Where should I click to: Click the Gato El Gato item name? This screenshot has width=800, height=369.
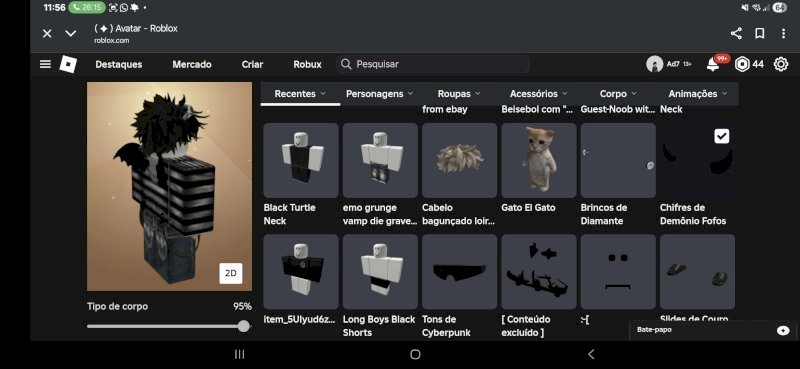[529, 208]
